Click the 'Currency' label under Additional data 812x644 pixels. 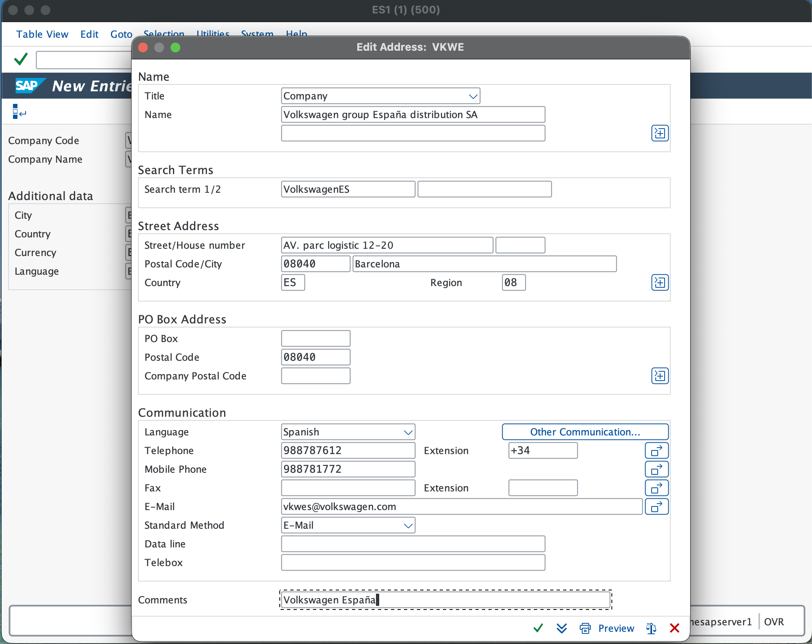point(35,252)
